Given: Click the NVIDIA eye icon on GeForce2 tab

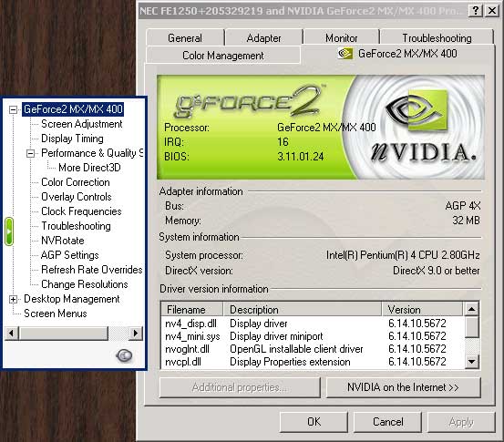Looking at the screenshot, I should coord(345,54).
